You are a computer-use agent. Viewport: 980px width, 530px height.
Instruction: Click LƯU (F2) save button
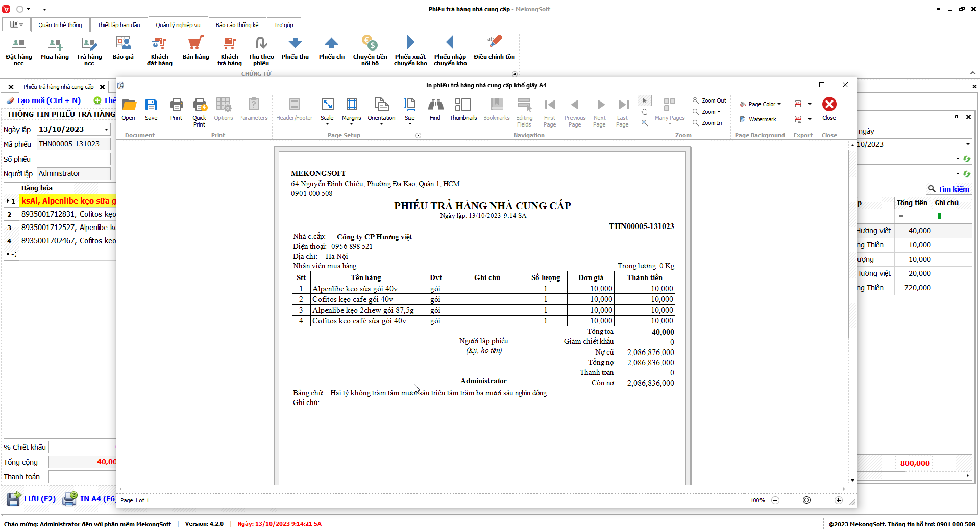coord(32,498)
